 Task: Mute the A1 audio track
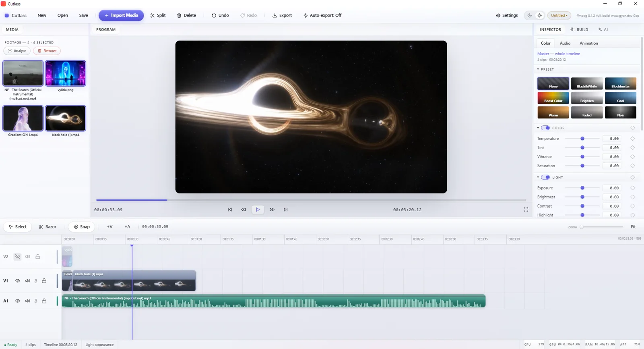(x=27, y=301)
